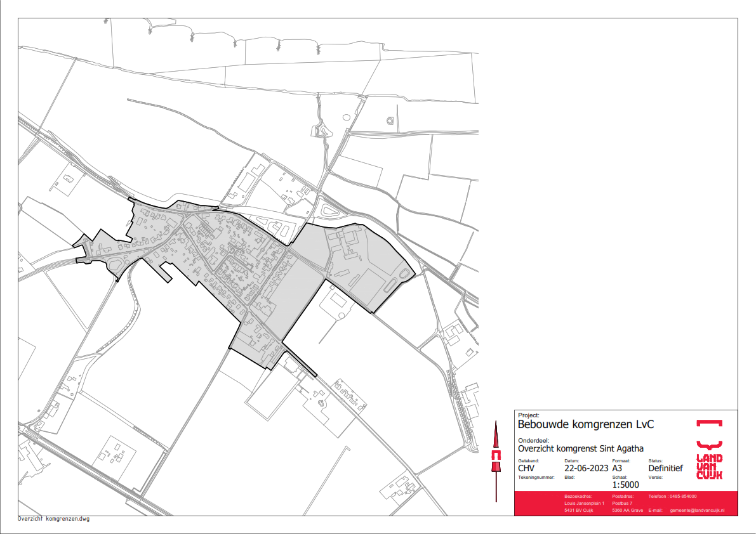The width and height of the screenshot is (756, 534).
Task: Click the Land van Cuijk logo
Action: click(x=709, y=450)
